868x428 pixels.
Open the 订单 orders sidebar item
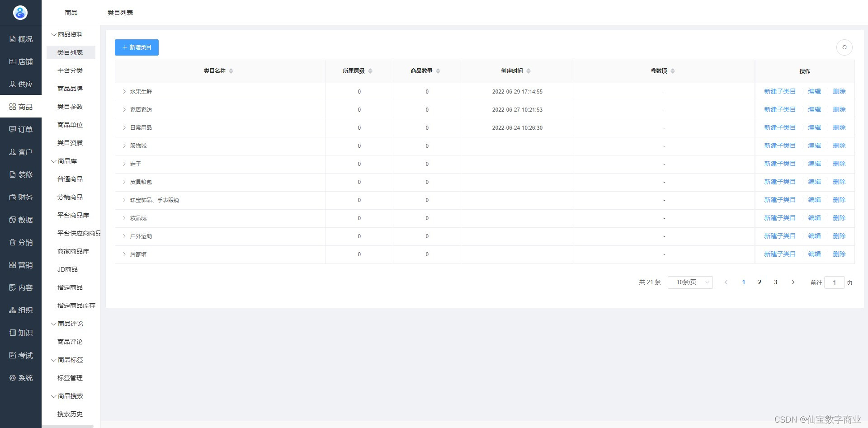click(x=21, y=130)
